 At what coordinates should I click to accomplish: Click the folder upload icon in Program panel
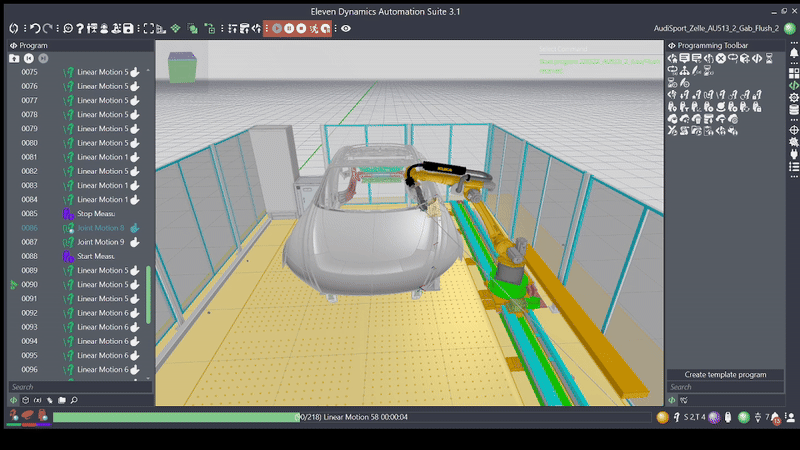point(14,59)
